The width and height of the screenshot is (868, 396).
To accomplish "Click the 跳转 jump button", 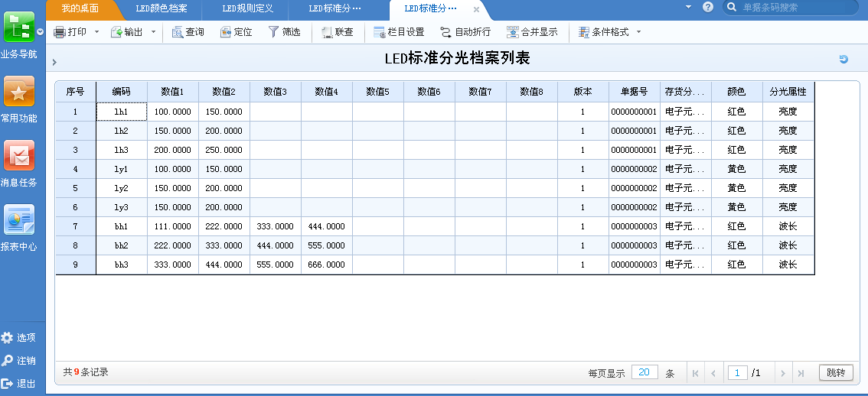I will 836,373.
